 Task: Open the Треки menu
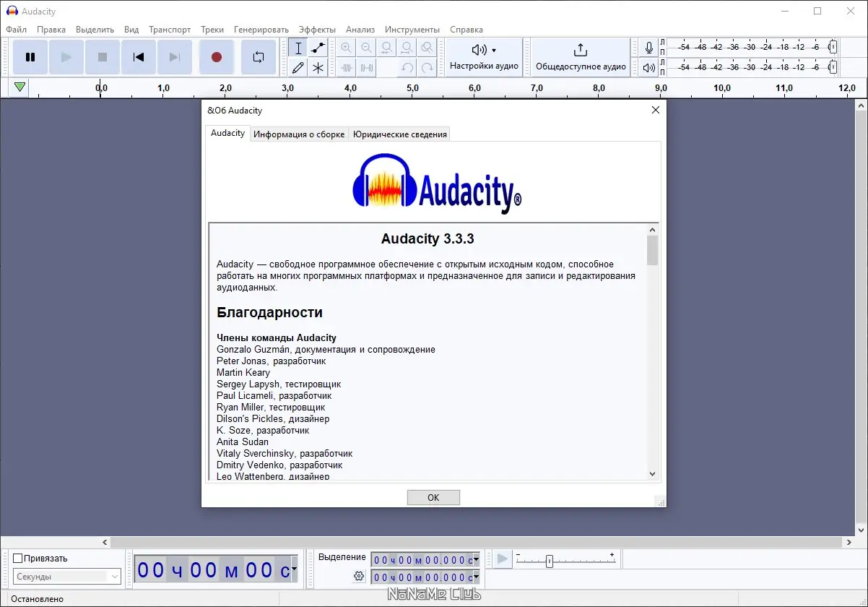pyautogui.click(x=212, y=30)
